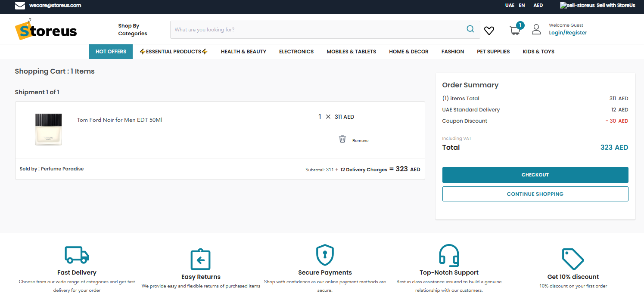Click the Fast Delivery truck icon
This screenshot has height=303, width=644.
coord(77,254)
